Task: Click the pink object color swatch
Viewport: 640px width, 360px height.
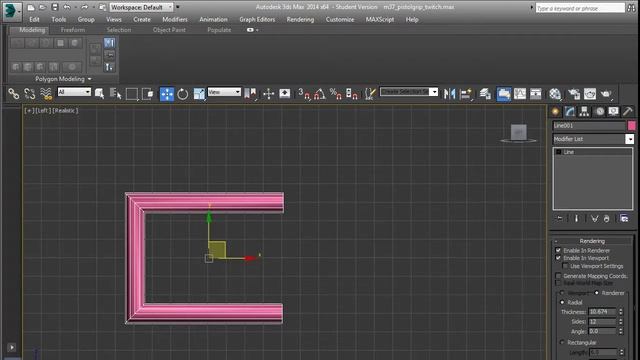Action: point(631,126)
